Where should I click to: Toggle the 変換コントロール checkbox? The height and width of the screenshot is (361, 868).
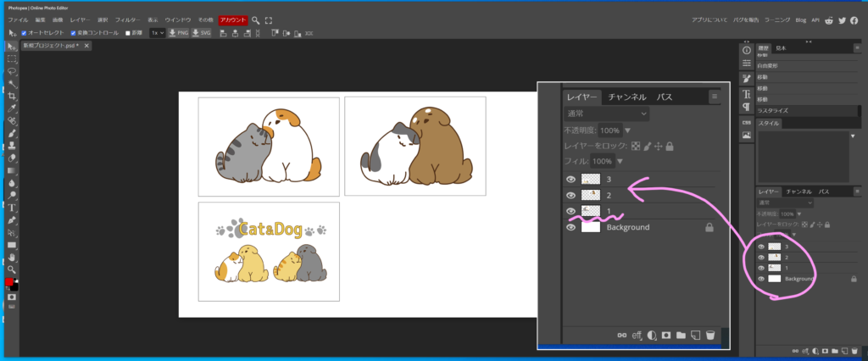pos(73,33)
